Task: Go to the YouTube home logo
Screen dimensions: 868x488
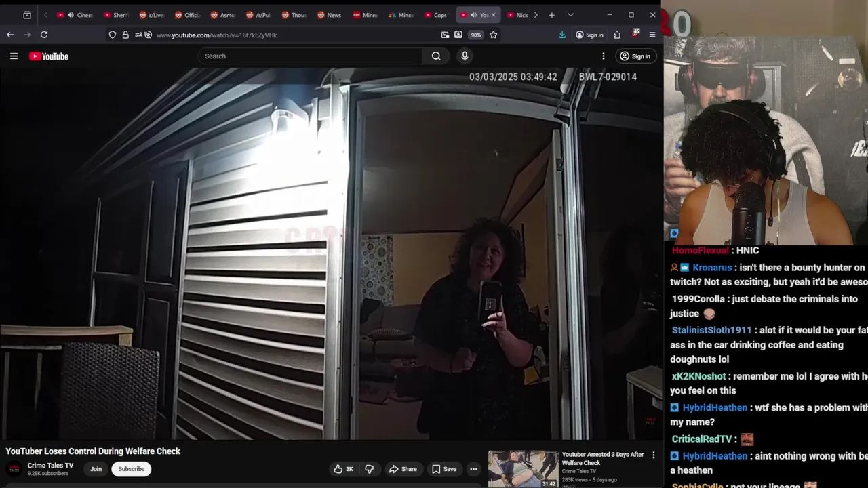Action: coord(49,56)
